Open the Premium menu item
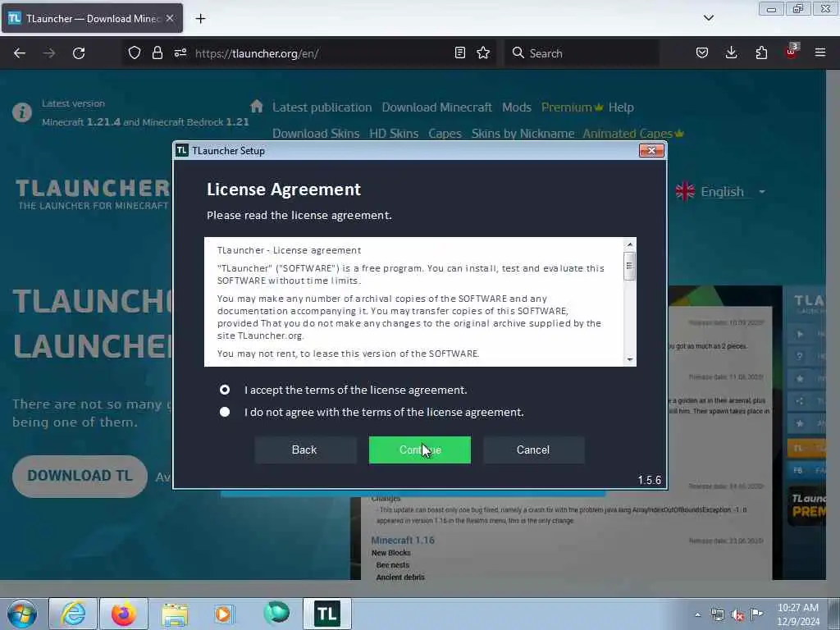 (572, 107)
